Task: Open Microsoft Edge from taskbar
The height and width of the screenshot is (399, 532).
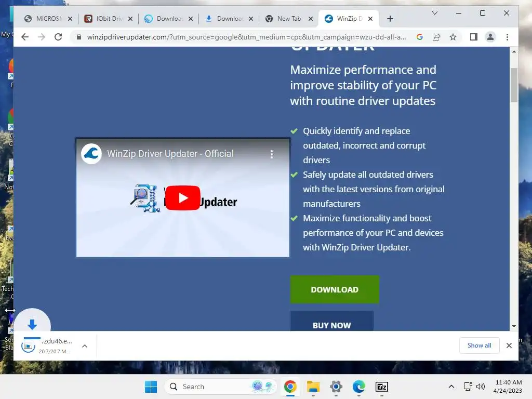Action: click(359, 387)
